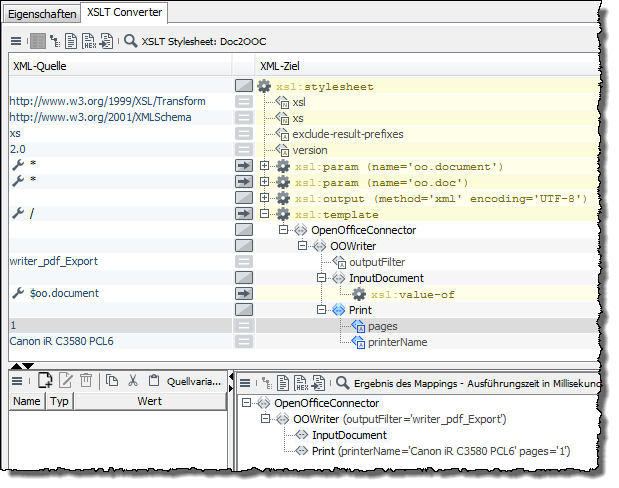Click the gear icon of xsl:stylesheet node
Viewport: 619px width, 488px height.
[264, 87]
